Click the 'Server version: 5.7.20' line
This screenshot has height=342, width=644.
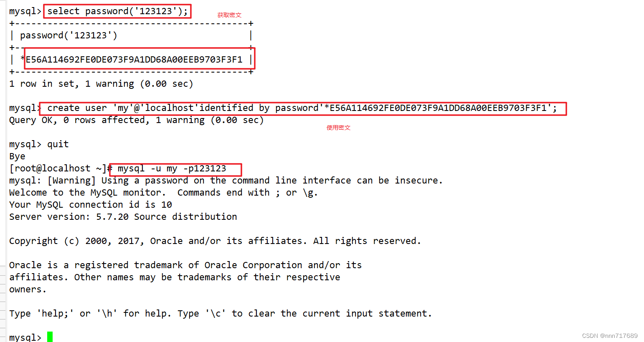(x=123, y=217)
